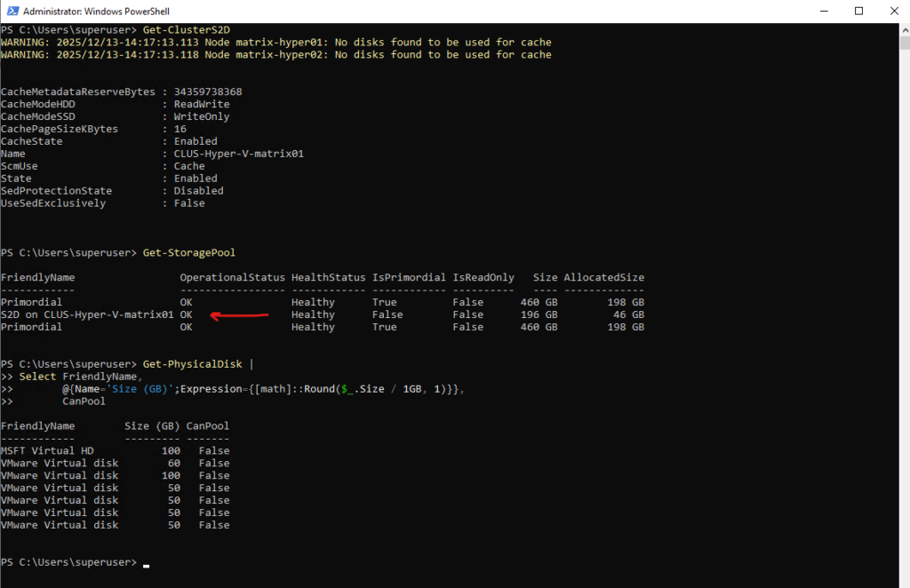The width and height of the screenshot is (910, 588).
Task: Click the S2D on CLUS-Hyper-V-matrix01 pool row
Action: point(87,314)
